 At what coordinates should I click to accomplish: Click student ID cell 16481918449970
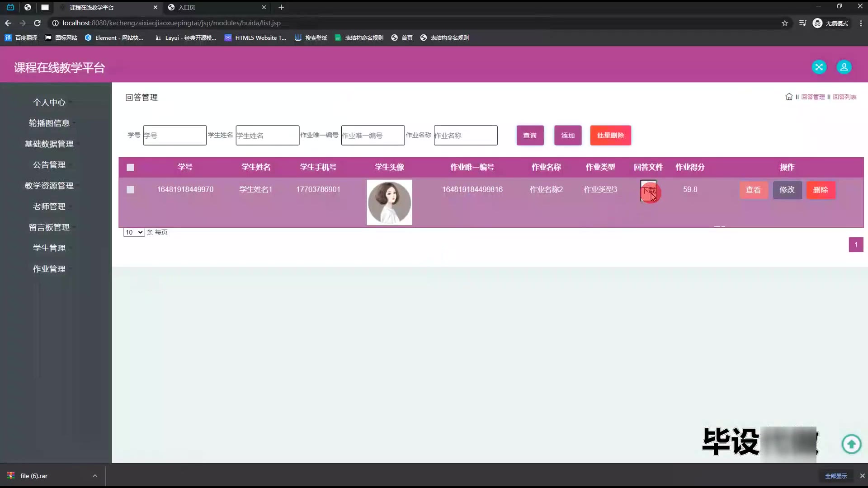click(185, 190)
